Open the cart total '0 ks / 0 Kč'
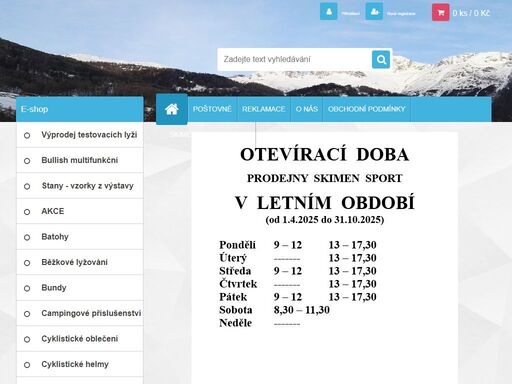The height and width of the screenshot is (384, 512). [x=471, y=13]
